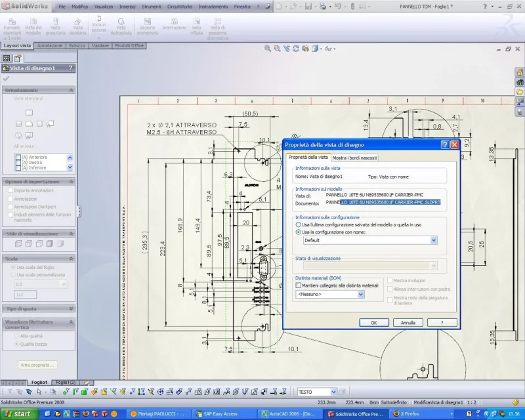Collapse the Stile di visualizzazione section

click(71, 234)
